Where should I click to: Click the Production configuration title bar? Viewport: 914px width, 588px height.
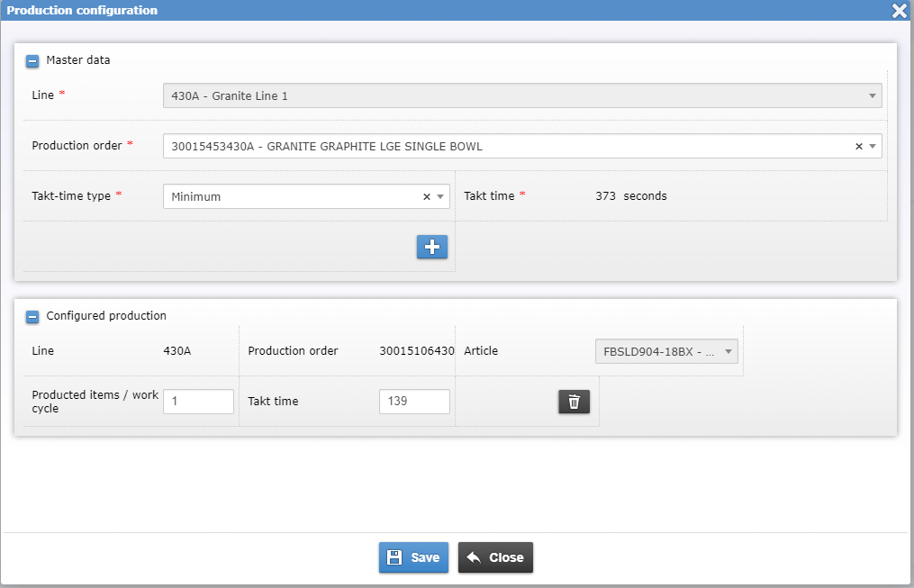coord(360,11)
